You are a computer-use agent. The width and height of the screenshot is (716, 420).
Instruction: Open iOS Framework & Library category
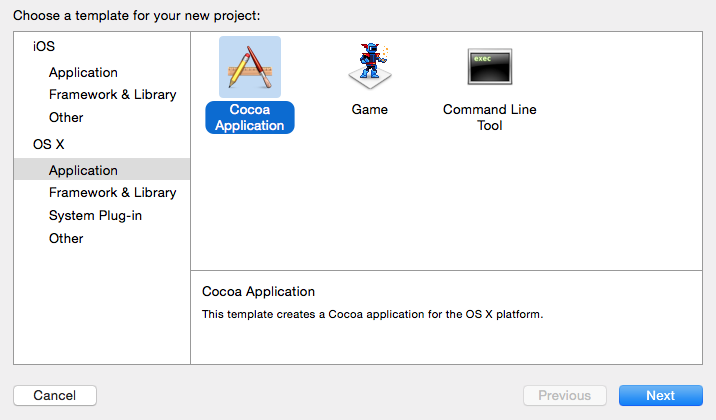112,94
